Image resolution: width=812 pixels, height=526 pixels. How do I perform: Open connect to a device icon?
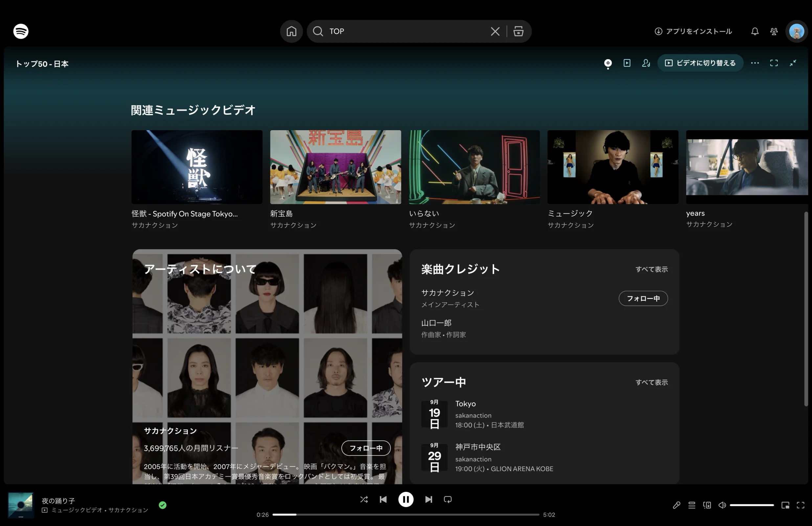click(707, 505)
